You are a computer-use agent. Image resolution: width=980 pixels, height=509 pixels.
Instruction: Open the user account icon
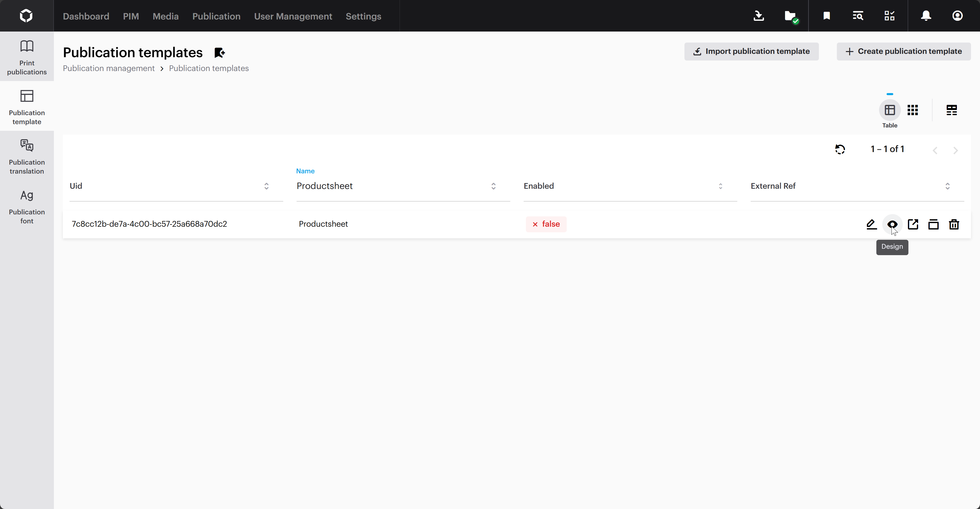point(958,16)
